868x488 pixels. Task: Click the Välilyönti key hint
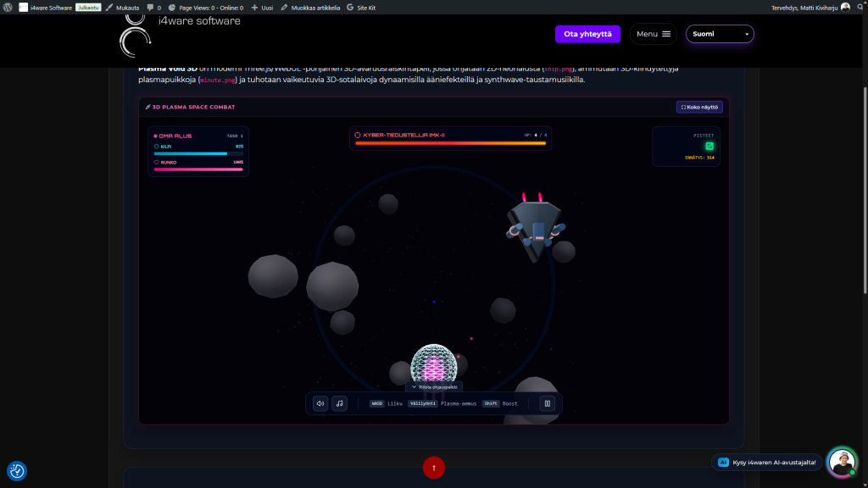point(423,403)
